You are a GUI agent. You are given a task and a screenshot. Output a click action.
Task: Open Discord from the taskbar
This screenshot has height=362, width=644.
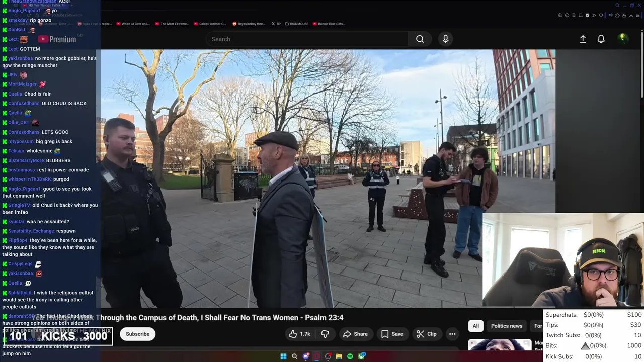[x=306, y=356]
